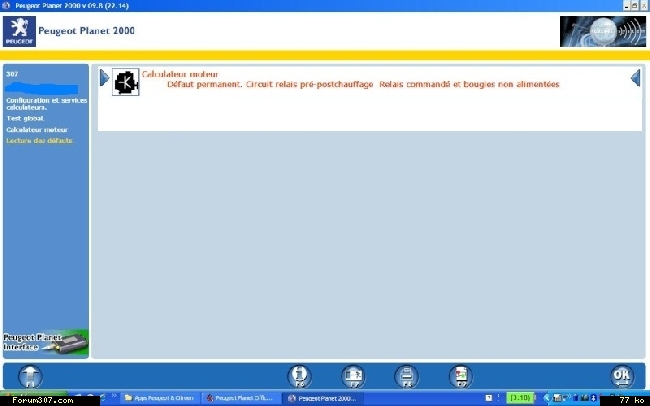Screen dimensions: 650x406
Task: Open Apps Peugeot & Citroen taskbar folder
Action: [160, 398]
